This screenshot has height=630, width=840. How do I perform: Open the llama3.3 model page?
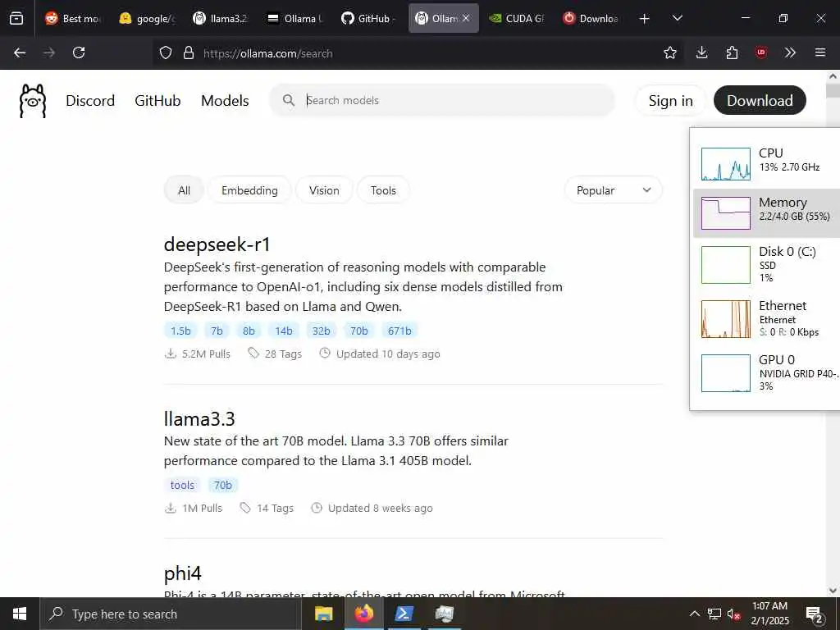199,419
